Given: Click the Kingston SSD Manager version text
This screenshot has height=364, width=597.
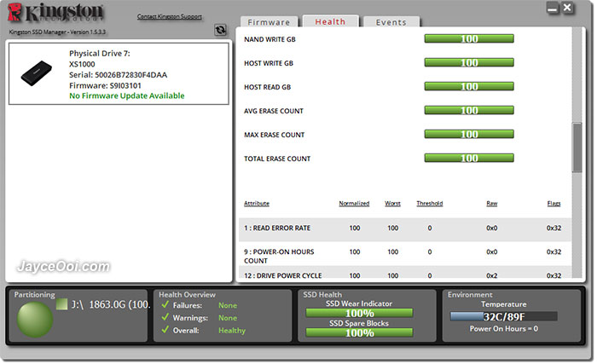Looking at the screenshot, I should pos(57,32).
